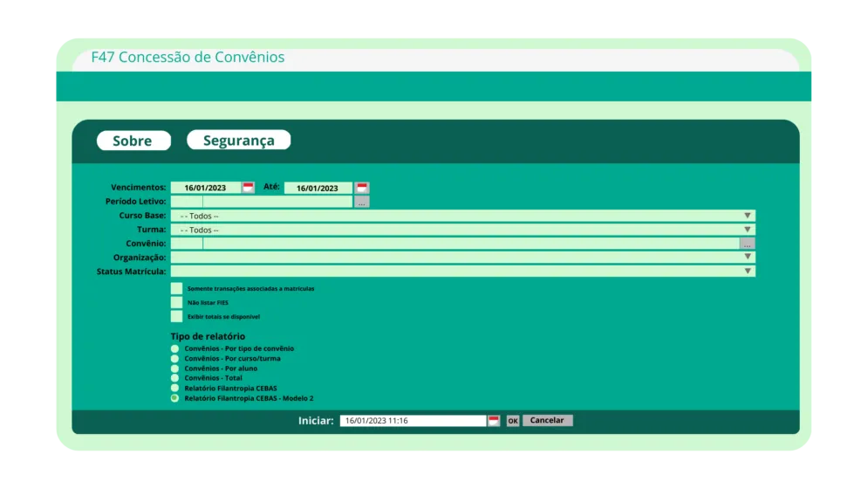Choose Convênios - Por curso/turma report type
Image resolution: width=868 pixels, height=489 pixels.
(174, 359)
